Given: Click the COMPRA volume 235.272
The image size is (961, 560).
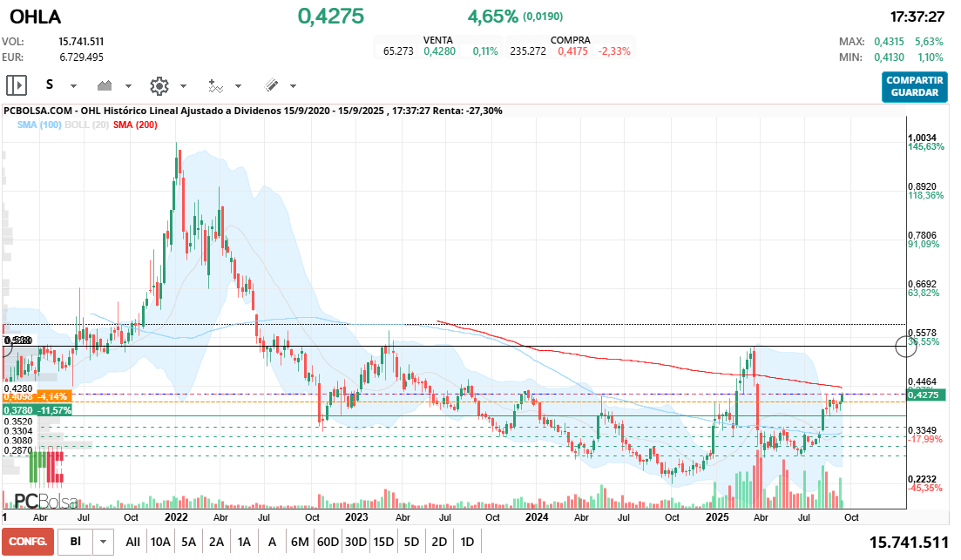Looking at the screenshot, I should [x=528, y=51].
